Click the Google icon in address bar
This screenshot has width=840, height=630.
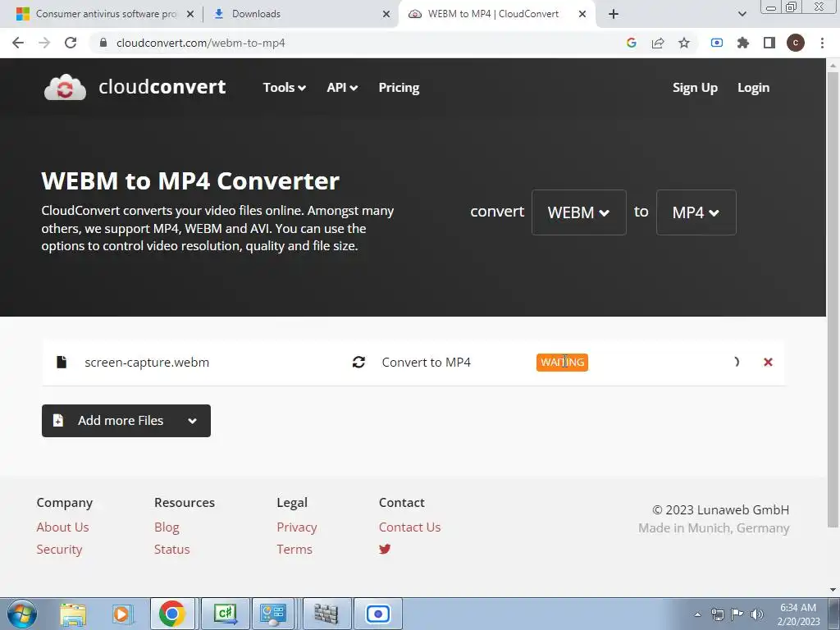pyautogui.click(x=631, y=43)
